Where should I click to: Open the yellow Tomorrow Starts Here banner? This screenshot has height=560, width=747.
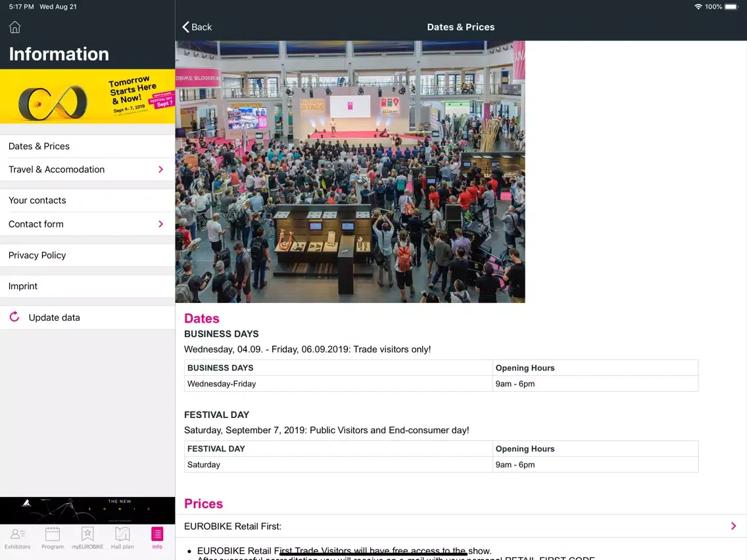(87, 96)
